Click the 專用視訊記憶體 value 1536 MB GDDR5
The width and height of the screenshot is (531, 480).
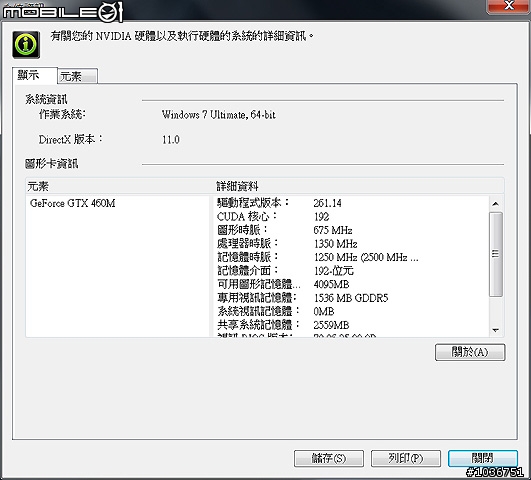pos(351,298)
